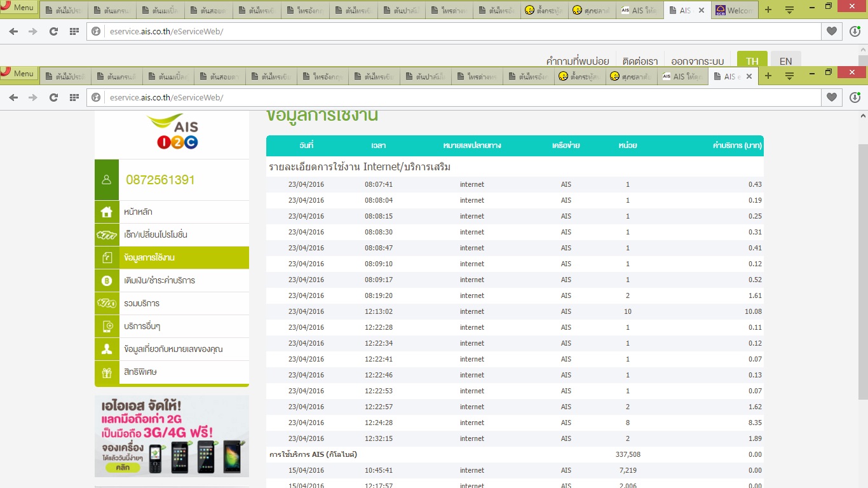Add a new tab in the front window
The image size is (868, 488).
[x=768, y=76]
